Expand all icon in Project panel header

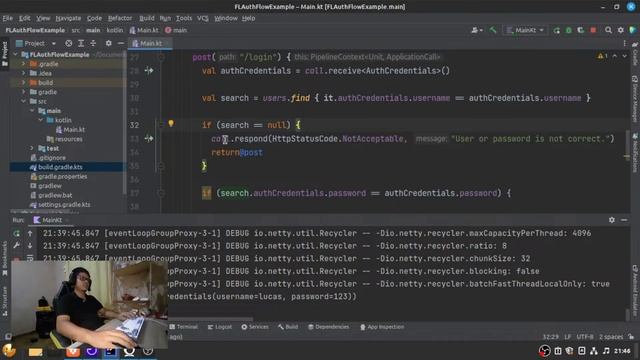[81, 43]
